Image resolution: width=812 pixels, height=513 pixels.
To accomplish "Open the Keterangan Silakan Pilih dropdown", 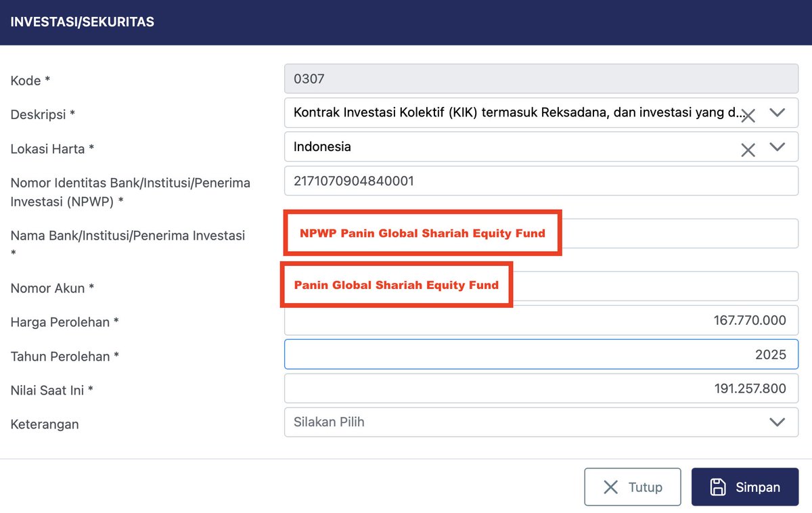I will [541, 422].
